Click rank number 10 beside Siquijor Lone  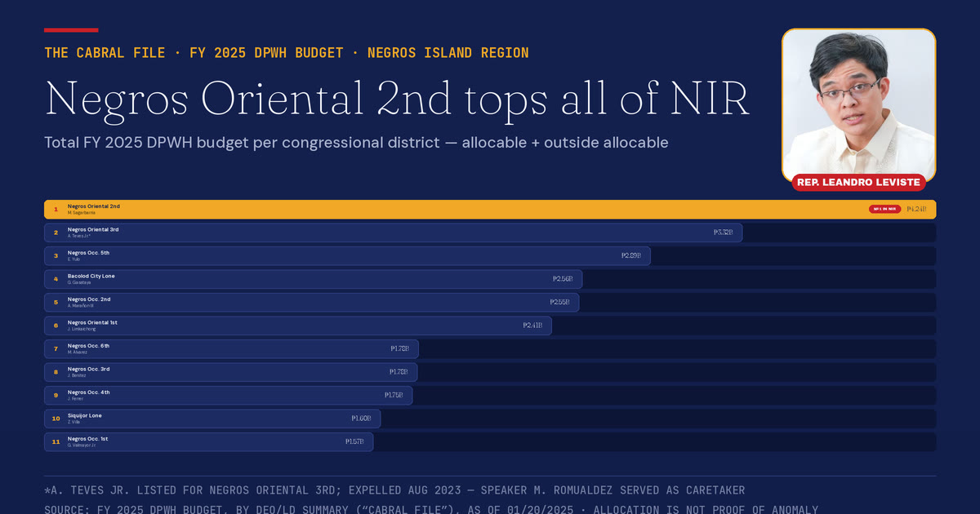pos(56,419)
